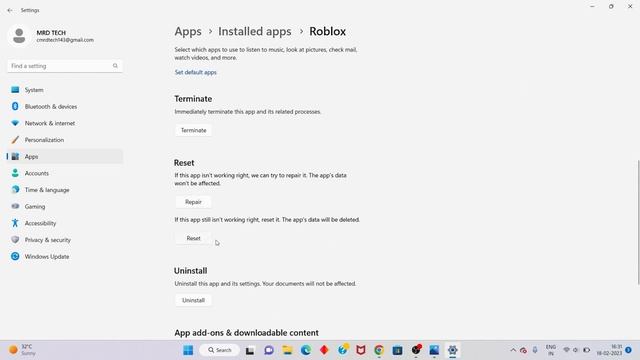Image resolution: width=640 pixels, height=360 pixels.
Task: Open the clock and date flyout
Action: (609, 350)
